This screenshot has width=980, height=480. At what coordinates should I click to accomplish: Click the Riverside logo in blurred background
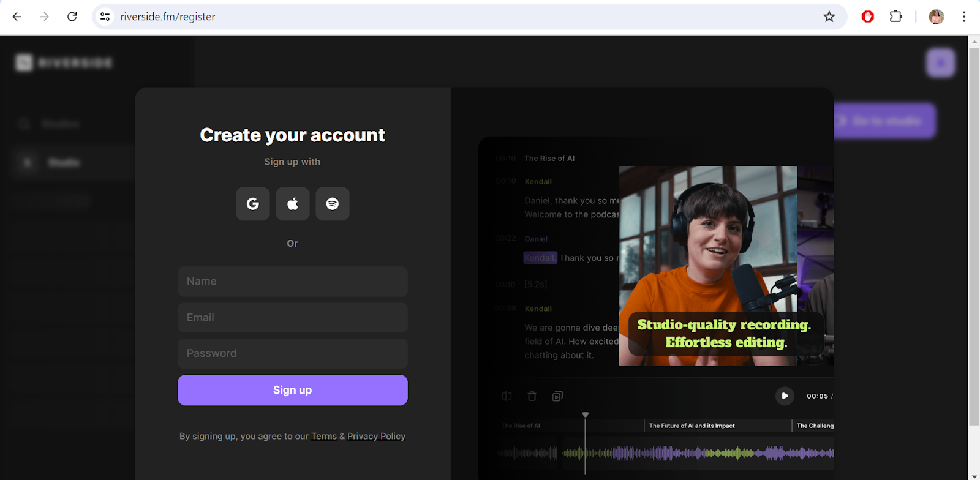tap(64, 62)
